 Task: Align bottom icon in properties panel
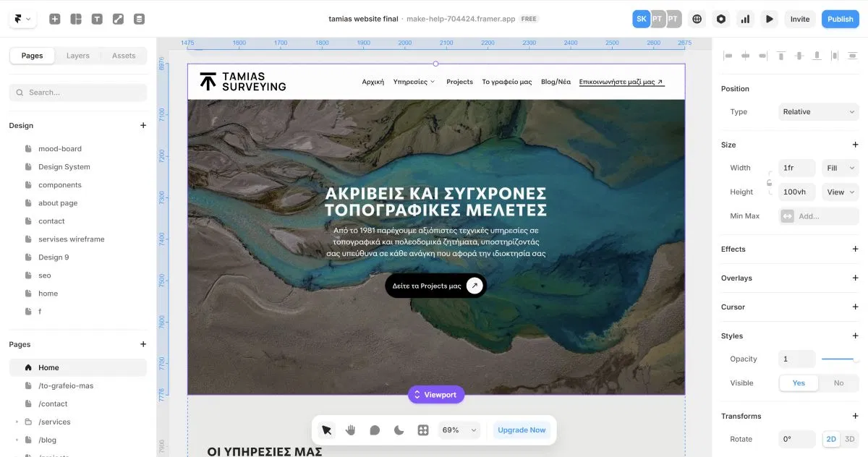point(817,56)
